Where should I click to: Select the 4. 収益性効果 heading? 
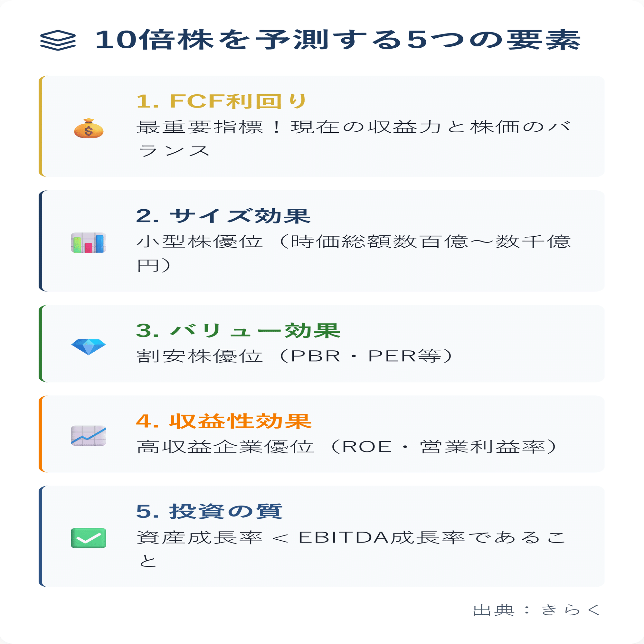click(x=224, y=421)
